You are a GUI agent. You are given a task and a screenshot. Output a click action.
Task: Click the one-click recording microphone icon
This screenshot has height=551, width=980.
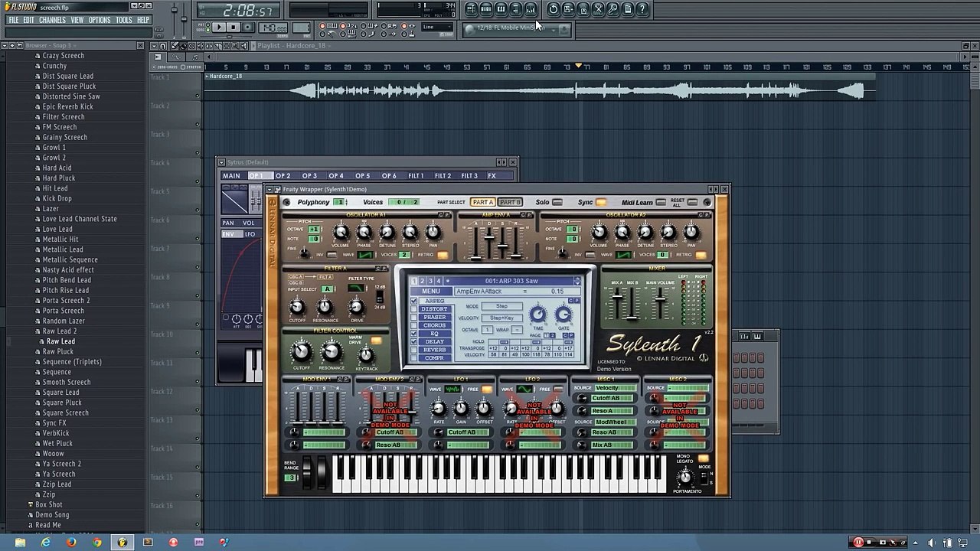click(x=612, y=9)
